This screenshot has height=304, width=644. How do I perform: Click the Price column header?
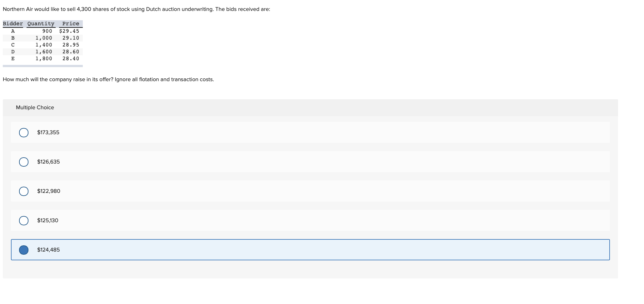point(71,24)
